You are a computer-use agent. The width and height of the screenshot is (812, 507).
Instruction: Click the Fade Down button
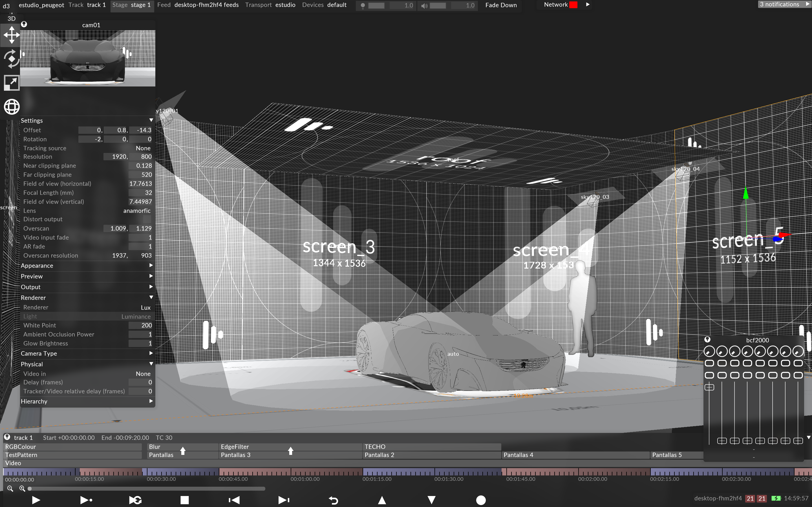coord(501,5)
